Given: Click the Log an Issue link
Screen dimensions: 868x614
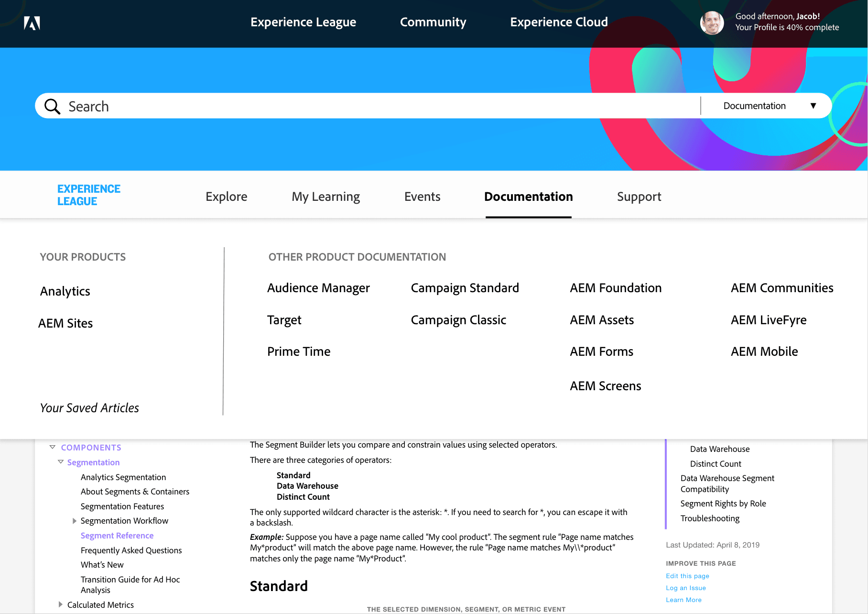Looking at the screenshot, I should tap(686, 588).
